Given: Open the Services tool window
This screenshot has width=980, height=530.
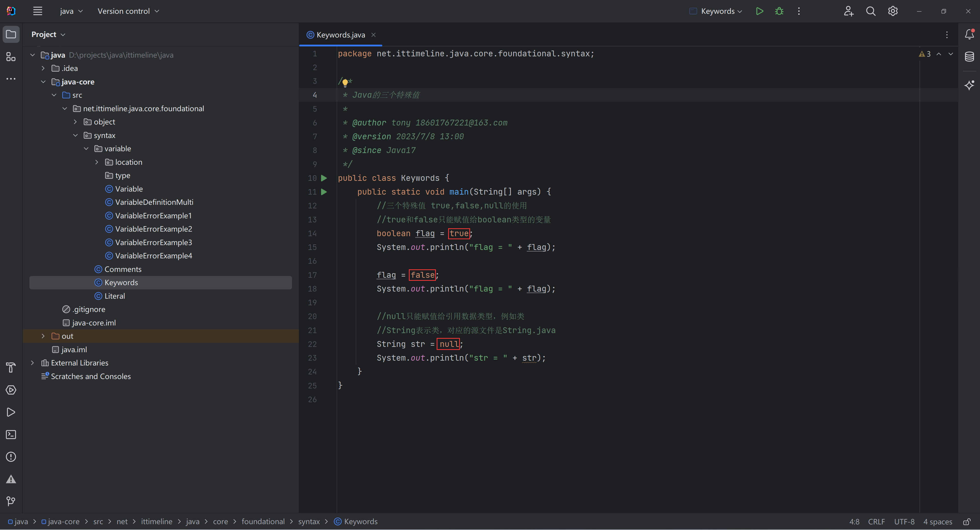Looking at the screenshot, I should click(x=11, y=390).
